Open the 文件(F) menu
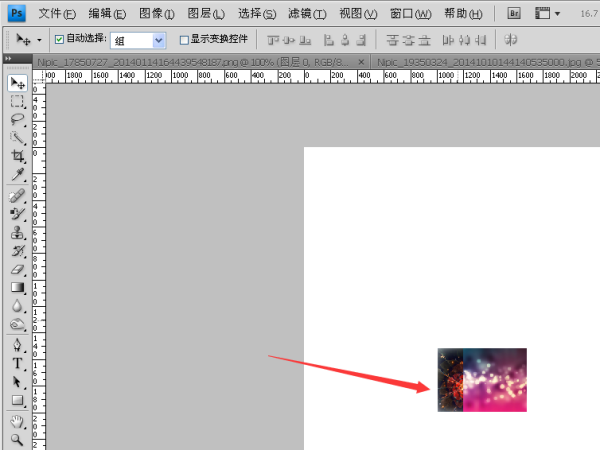This screenshot has width=600, height=450. tap(57, 14)
